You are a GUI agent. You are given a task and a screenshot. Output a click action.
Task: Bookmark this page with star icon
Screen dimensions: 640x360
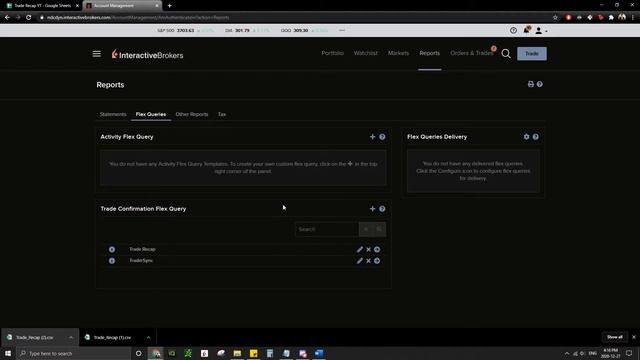pos(555,18)
